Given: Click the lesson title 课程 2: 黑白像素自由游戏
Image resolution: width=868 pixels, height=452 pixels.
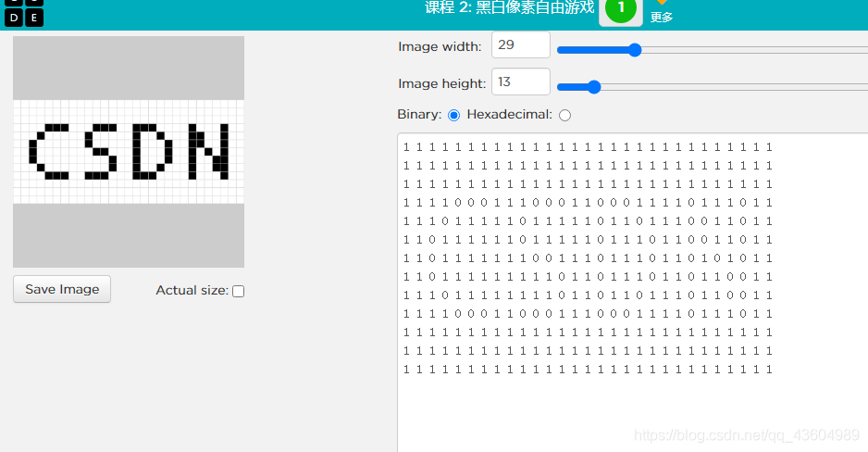Looking at the screenshot, I should click(510, 7).
